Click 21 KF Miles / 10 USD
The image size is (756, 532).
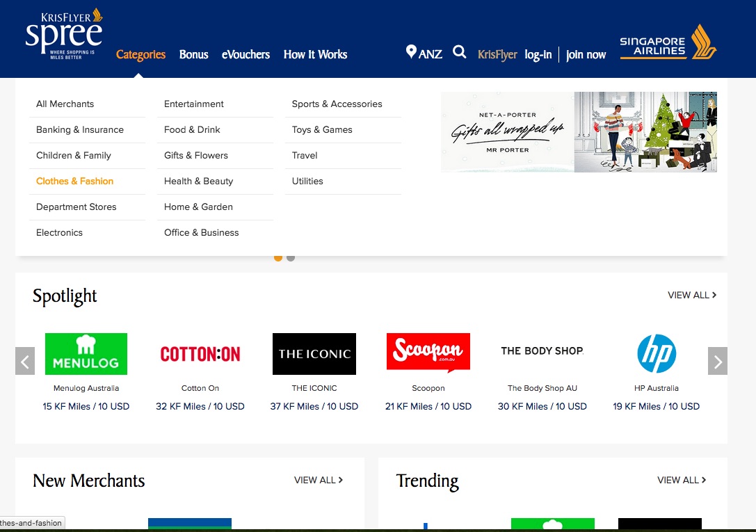click(428, 407)
